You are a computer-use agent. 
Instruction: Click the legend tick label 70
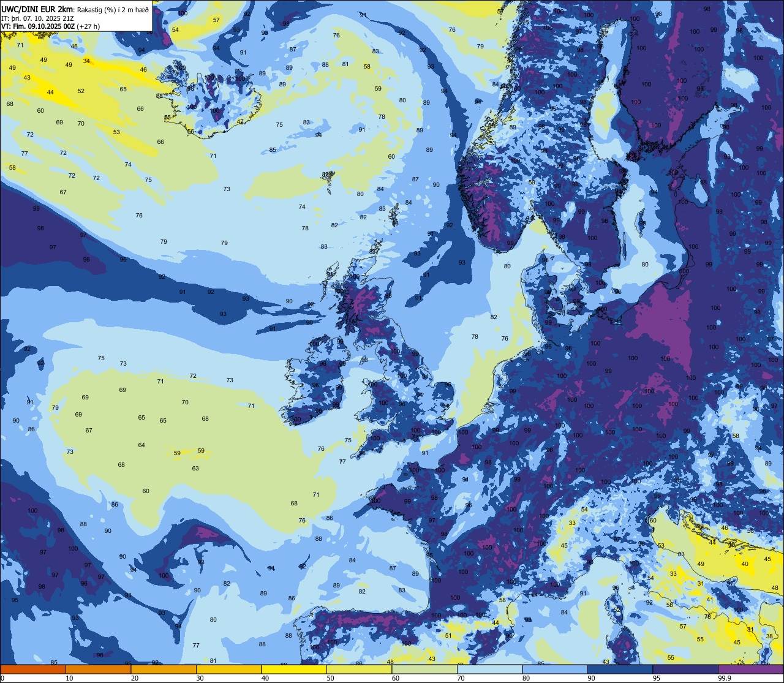(x=461, y=678)
